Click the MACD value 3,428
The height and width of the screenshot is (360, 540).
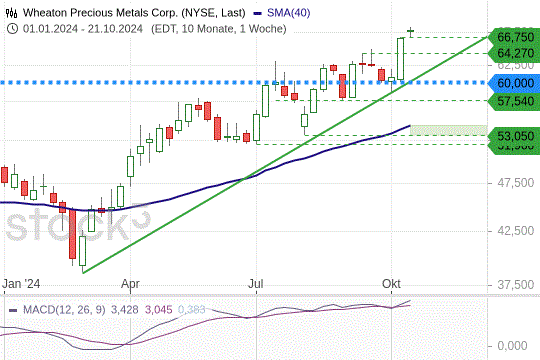pyautogui.click(x=124, y=309)
